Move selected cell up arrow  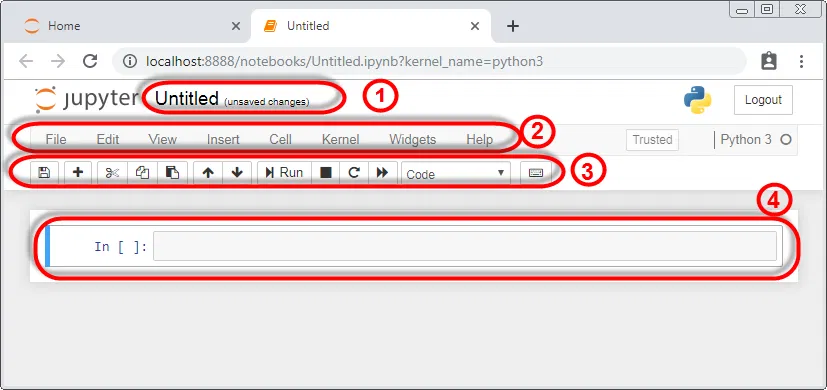point(208,173)
